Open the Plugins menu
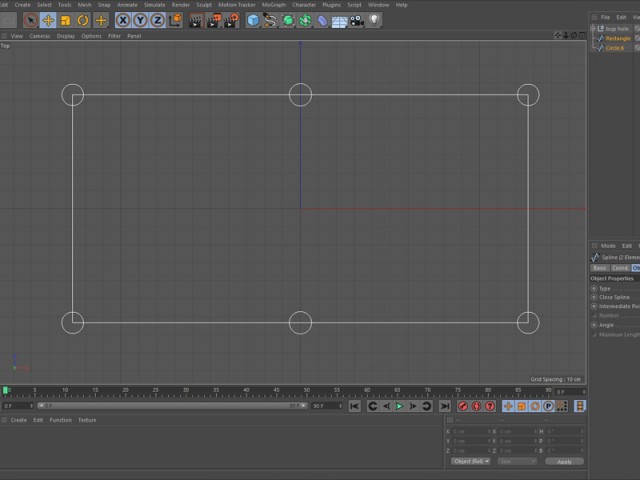 coord(331,5)
